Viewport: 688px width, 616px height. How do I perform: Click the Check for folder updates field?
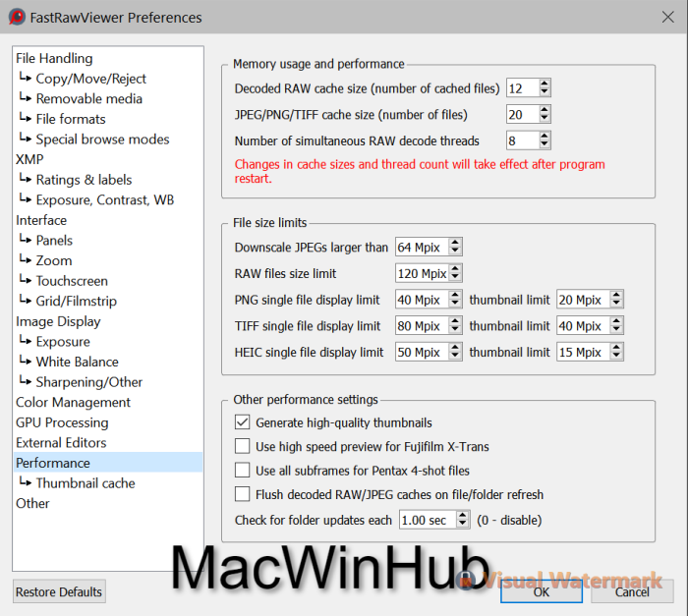pyautogui.click(x=429, y=520)
